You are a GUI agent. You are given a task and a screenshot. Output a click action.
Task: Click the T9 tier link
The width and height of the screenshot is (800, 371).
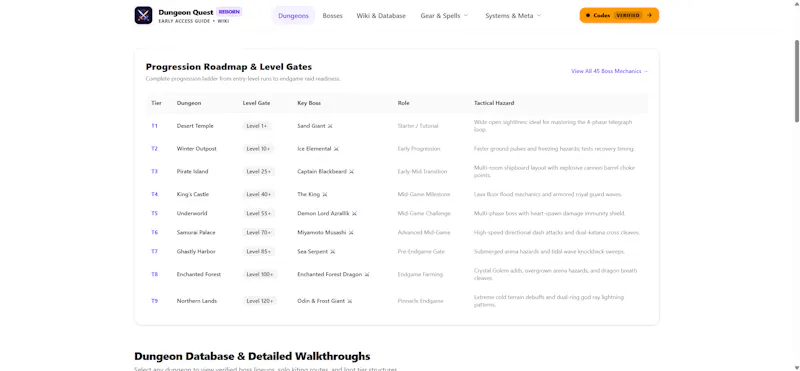tap(154, 301)
